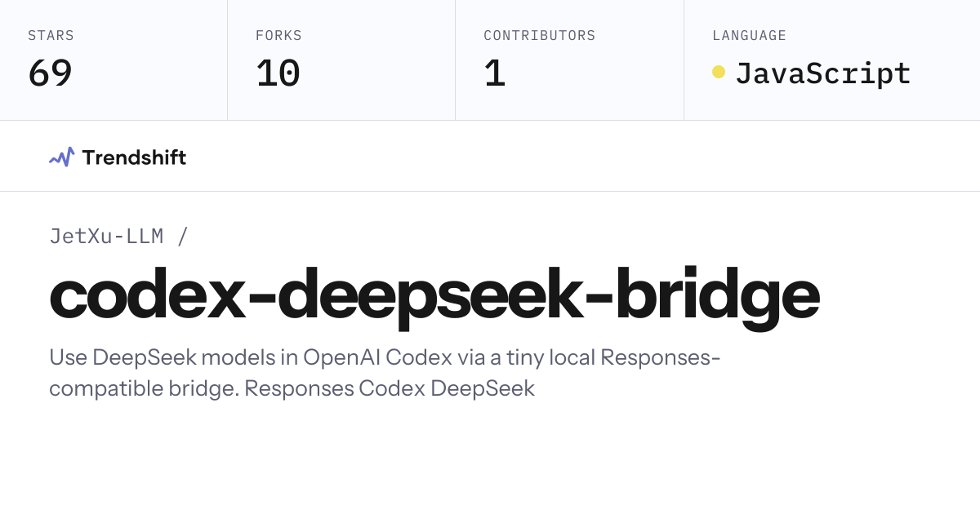Open the Trendshift brand name link
Image resolution: width=980 pixels, height=514 pixels.
point(134,157)
